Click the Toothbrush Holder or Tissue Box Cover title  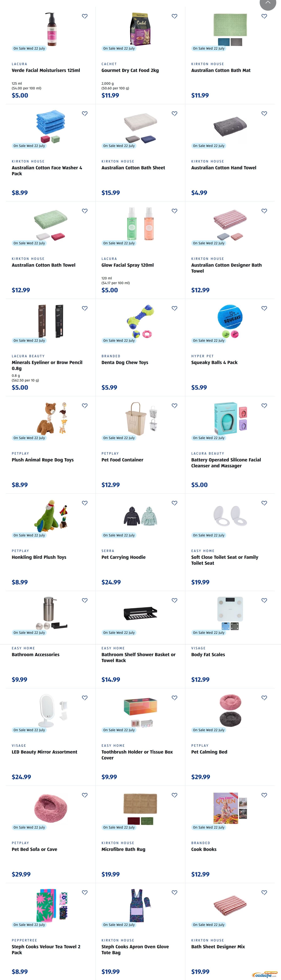[x=137, y=755]
